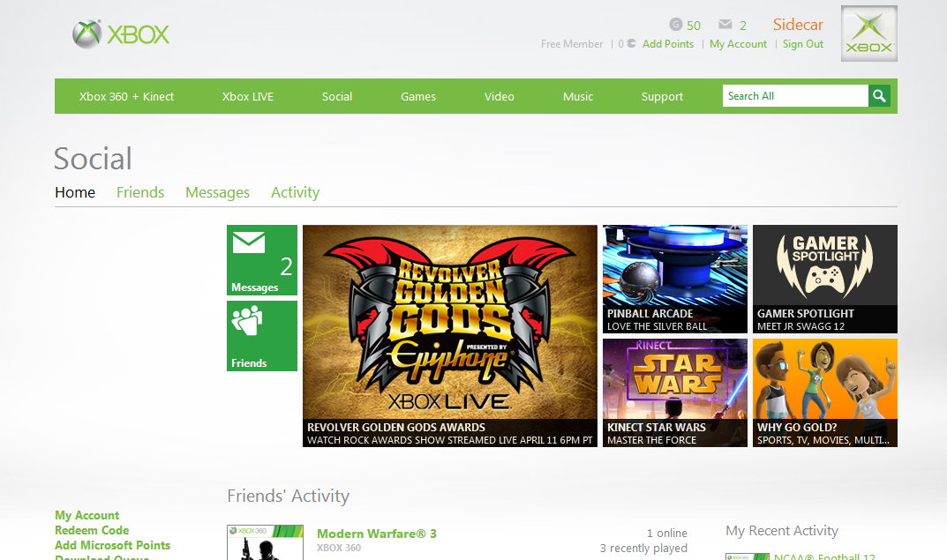Click the Friends' Activity heading
This screenshot has width=947, height=560.
point(288,496)
